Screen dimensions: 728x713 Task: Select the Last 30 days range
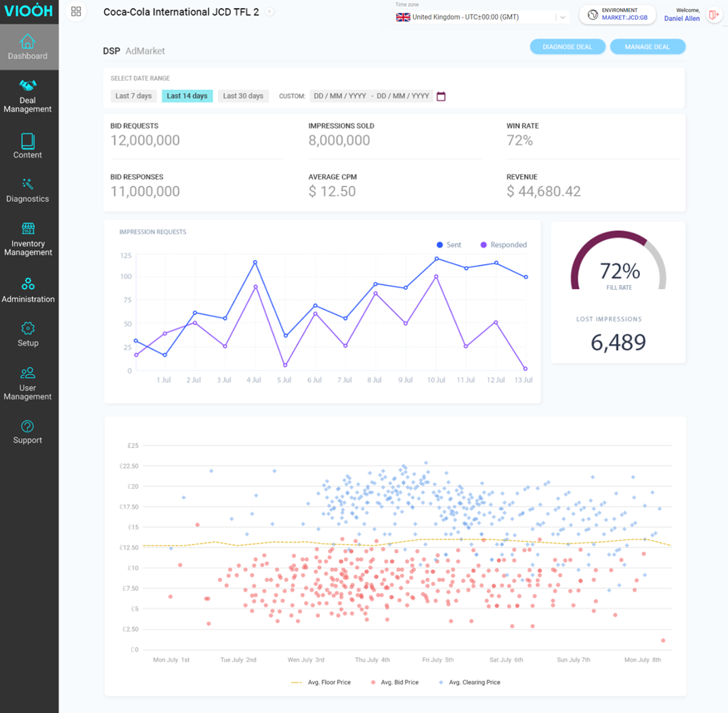(x=243, y=96)
